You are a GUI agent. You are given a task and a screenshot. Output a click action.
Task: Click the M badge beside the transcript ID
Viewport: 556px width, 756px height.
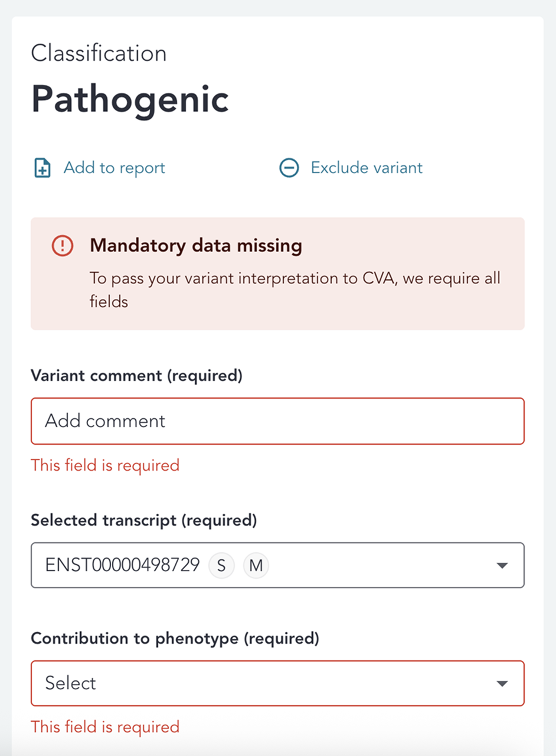pos(256,566)
